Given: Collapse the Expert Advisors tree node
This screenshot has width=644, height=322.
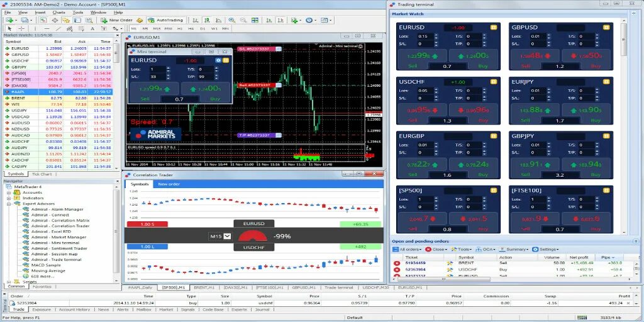Looking at the screenshot, I should 9,204.
